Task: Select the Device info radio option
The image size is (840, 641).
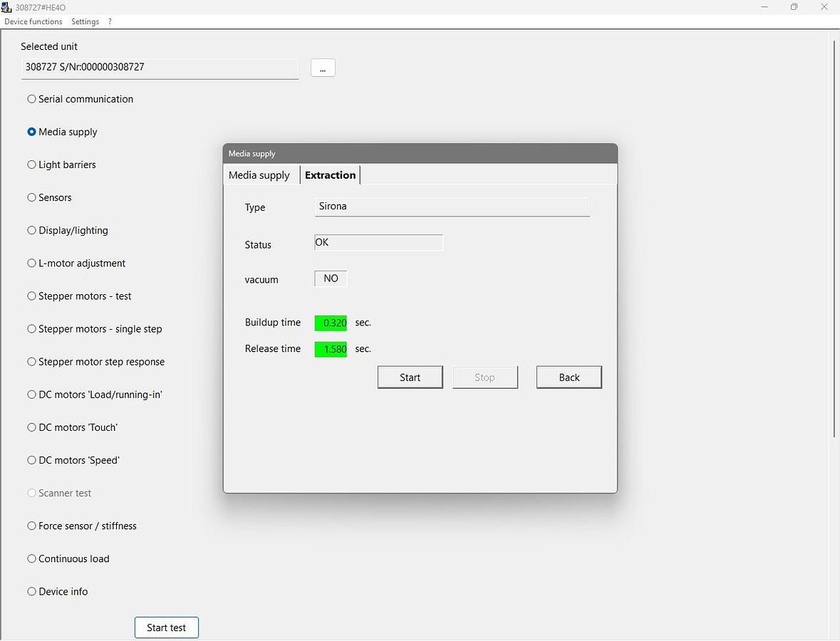Action: tap(31, 591)
